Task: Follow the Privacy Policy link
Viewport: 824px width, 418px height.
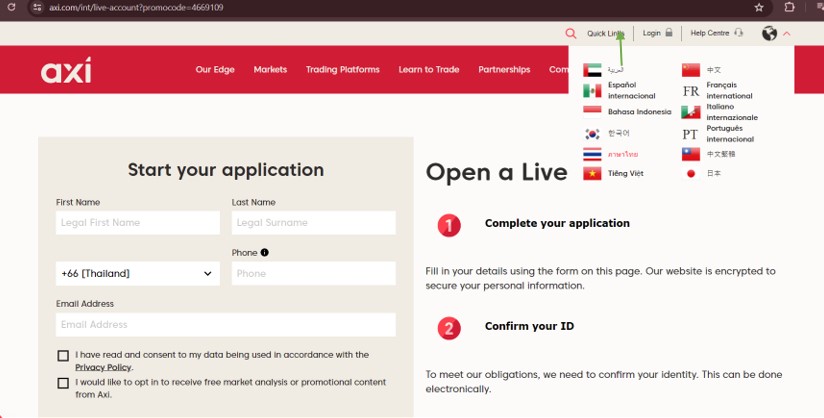Action: pos(103,368)
